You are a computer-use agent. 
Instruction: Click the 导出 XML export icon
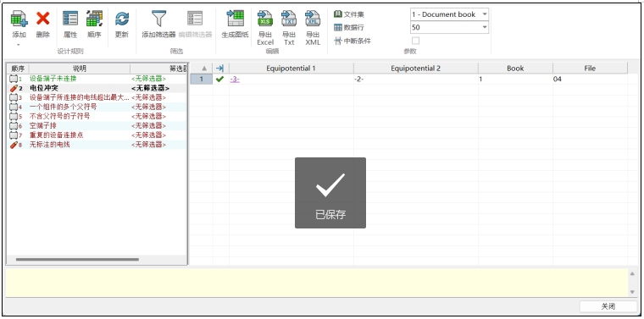[x=313, y=19]
